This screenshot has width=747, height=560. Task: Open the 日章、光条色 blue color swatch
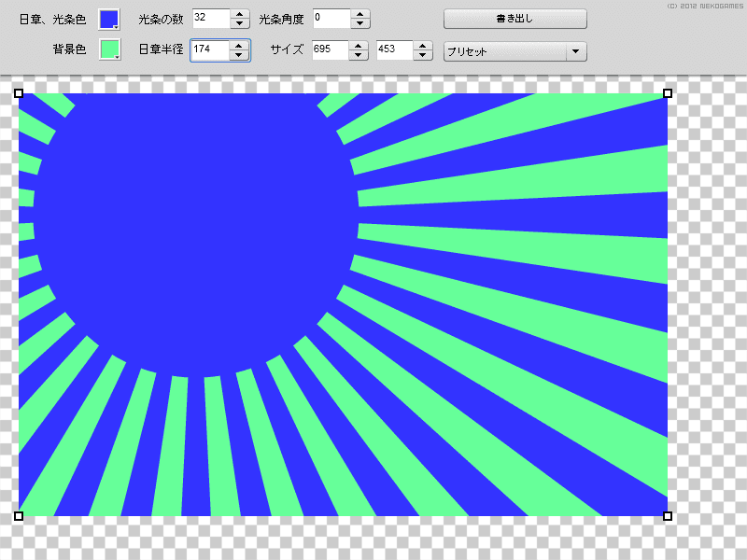pyautogui.click(x=109, y=20)
